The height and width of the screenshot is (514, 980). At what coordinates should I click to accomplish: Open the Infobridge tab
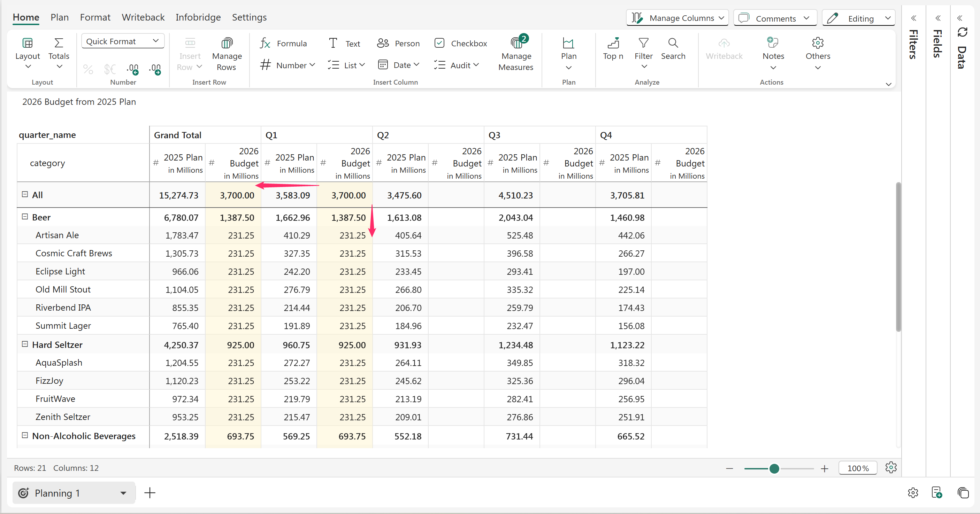pos(198,17)
